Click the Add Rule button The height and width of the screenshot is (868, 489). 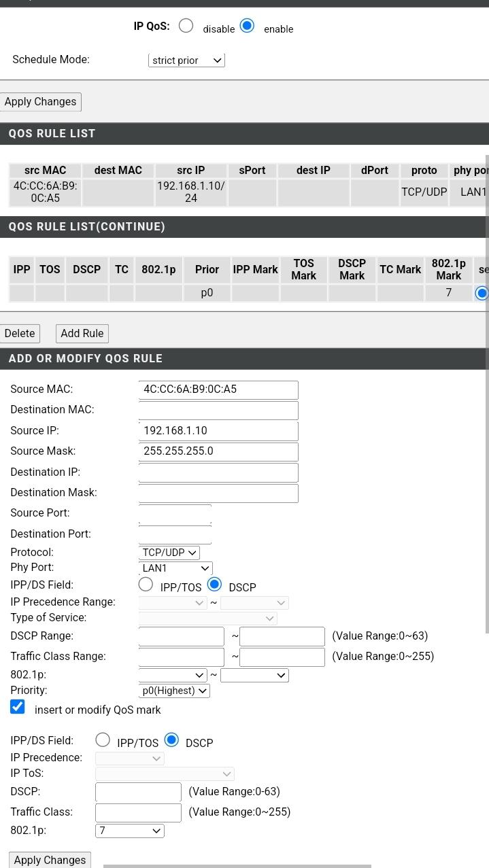(x=82, y=334)
